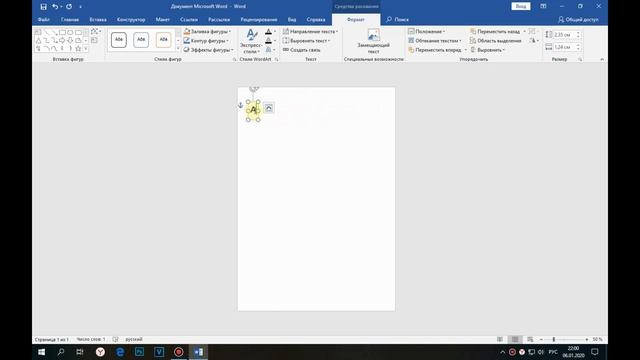
Task: Switch to the Вид tab
Action: pyautogui.click(x=292, y=20)
